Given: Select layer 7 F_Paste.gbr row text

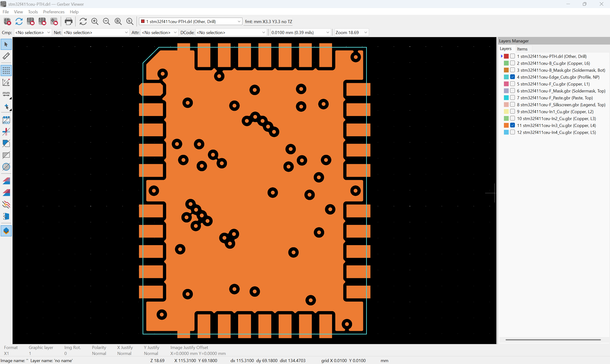Looking at the screenshot, I should pos(555,98).
